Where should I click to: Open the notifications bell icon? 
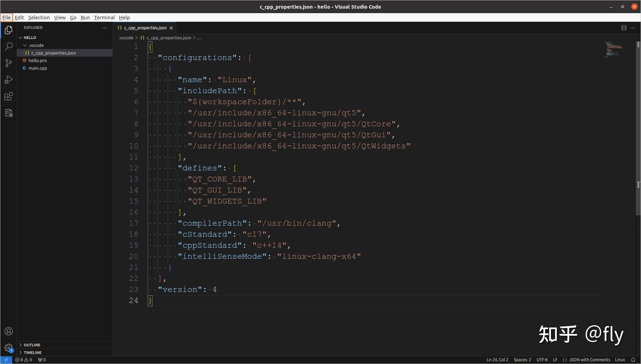[x=633, y=360]
